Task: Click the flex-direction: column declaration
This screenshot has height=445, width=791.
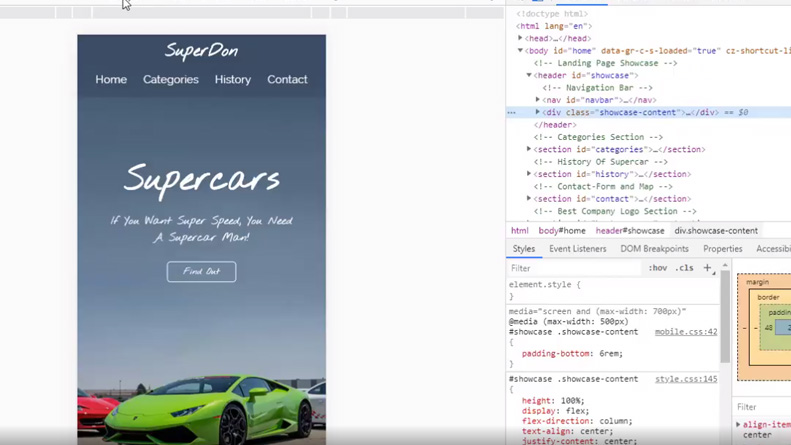Action: 577,421
